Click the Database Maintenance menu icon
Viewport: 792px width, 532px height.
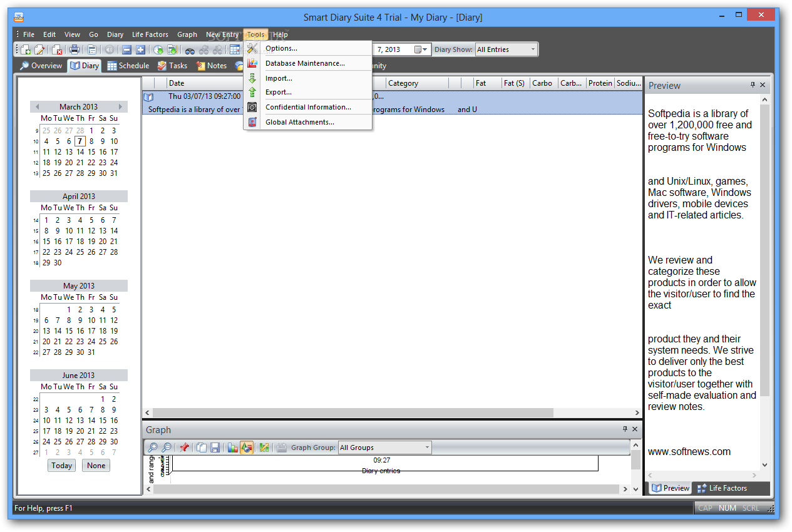click(252, 63)
